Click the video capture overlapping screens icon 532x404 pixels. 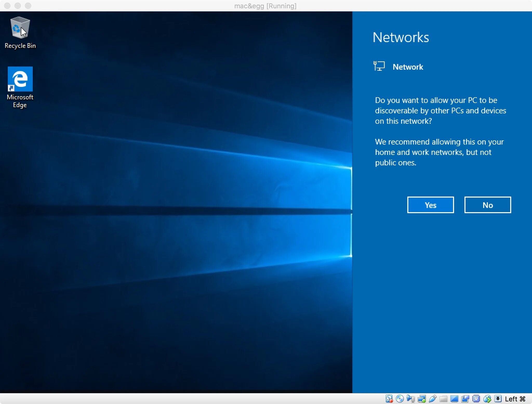pyautogui.click(x=465, y=399)
